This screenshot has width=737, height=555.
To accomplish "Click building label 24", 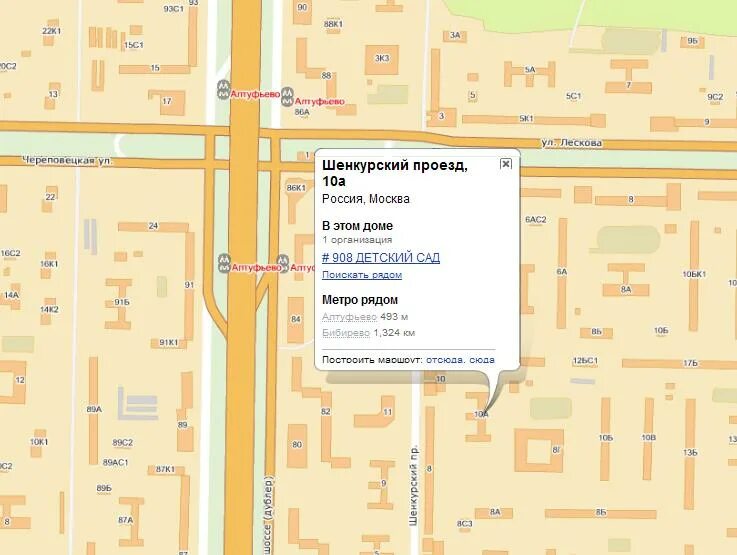I will click(153, 226).
